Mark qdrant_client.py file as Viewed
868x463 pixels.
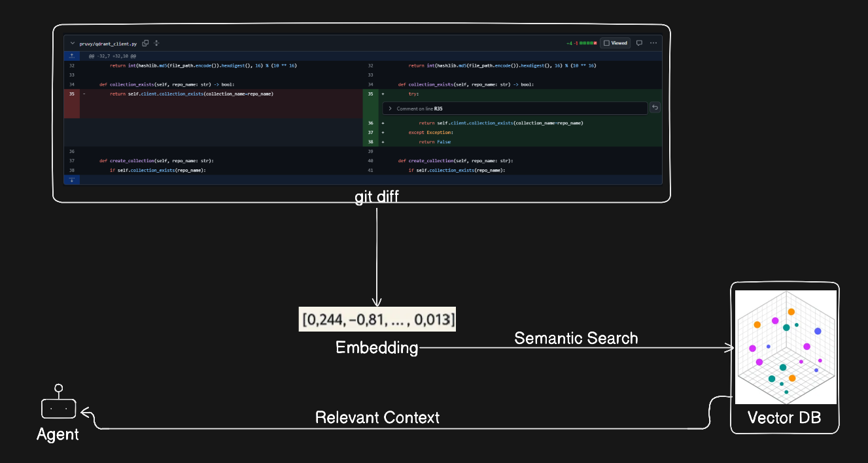coord(615,43)
